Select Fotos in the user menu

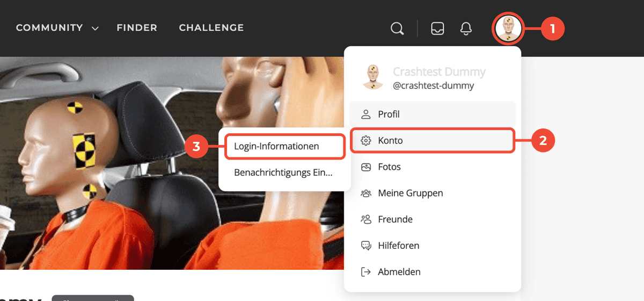pyautogui.click(x=433, y=167)
